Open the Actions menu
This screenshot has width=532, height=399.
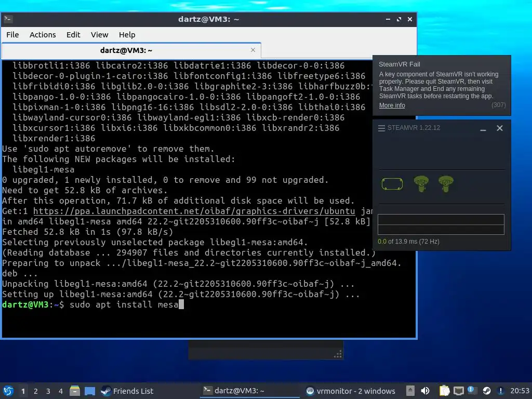click(43, 35)
